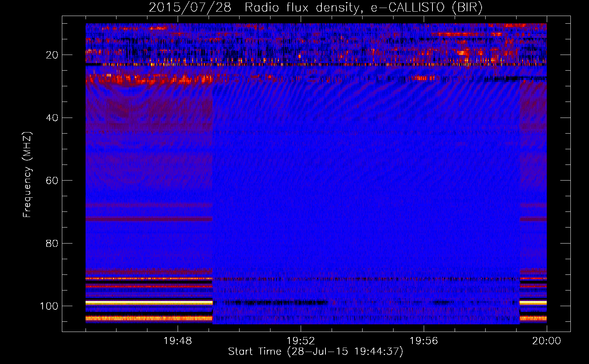
Task: Click the '20' frequency tick label
Action: tap(52, 55)
